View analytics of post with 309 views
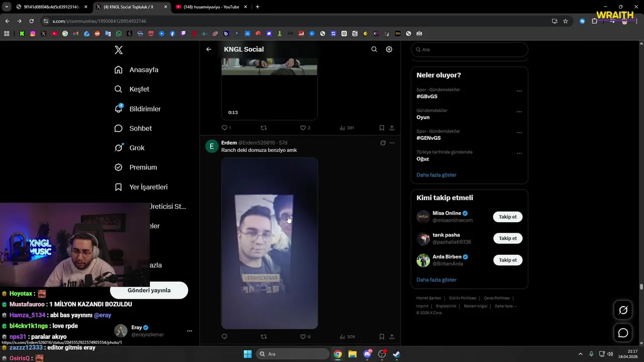This screenshot has width=644, height=362. (347, 336)
